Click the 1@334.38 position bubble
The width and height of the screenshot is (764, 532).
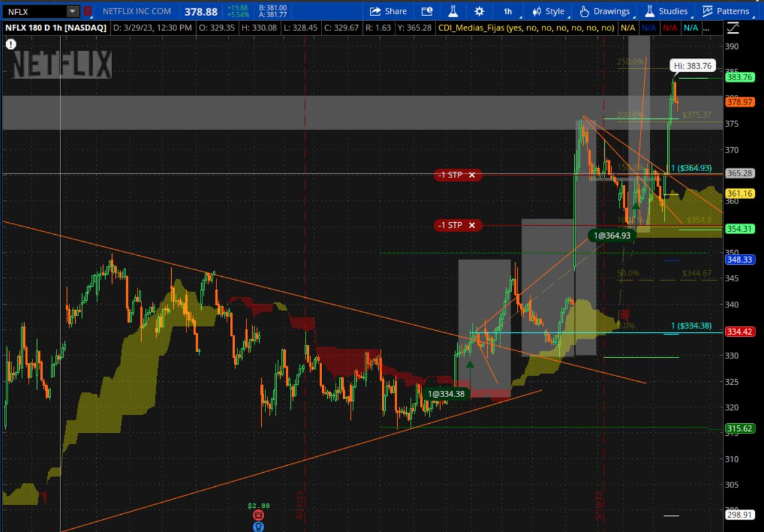click(x=445, y=394)
